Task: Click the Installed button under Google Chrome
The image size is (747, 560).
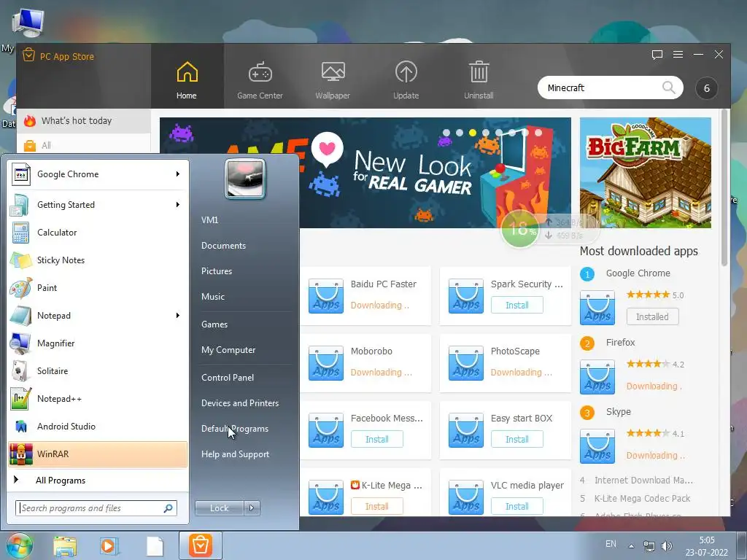Action: tap(652, 316)
